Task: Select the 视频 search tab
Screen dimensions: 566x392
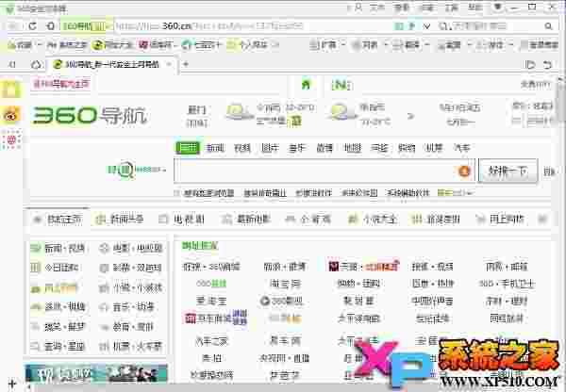Action: (242, 148)
